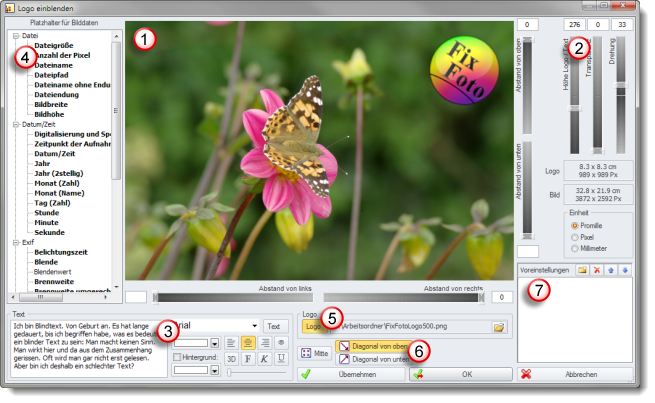Move preset up with blue arrow
Image resolution: width=655 pixels, height=403 pixels.
[x=611, y=270]
